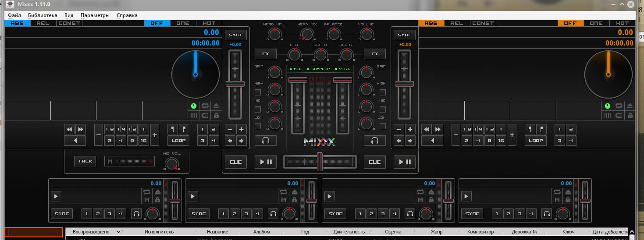644x240 pixels.
Task: Toggle keylock padlock on left deck
Action: coord(216,116)
